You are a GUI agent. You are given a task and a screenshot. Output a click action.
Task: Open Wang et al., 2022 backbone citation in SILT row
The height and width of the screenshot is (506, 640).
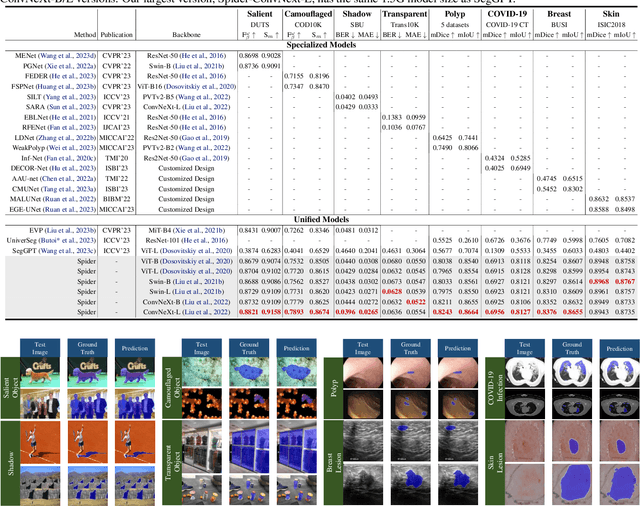pyautogui.click(x=204, y=97)
